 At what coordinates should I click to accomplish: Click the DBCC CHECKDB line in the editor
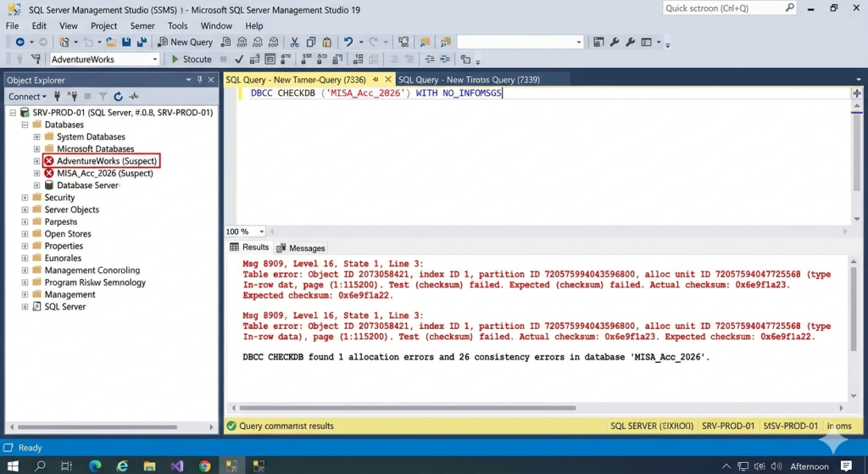(376, 93)
